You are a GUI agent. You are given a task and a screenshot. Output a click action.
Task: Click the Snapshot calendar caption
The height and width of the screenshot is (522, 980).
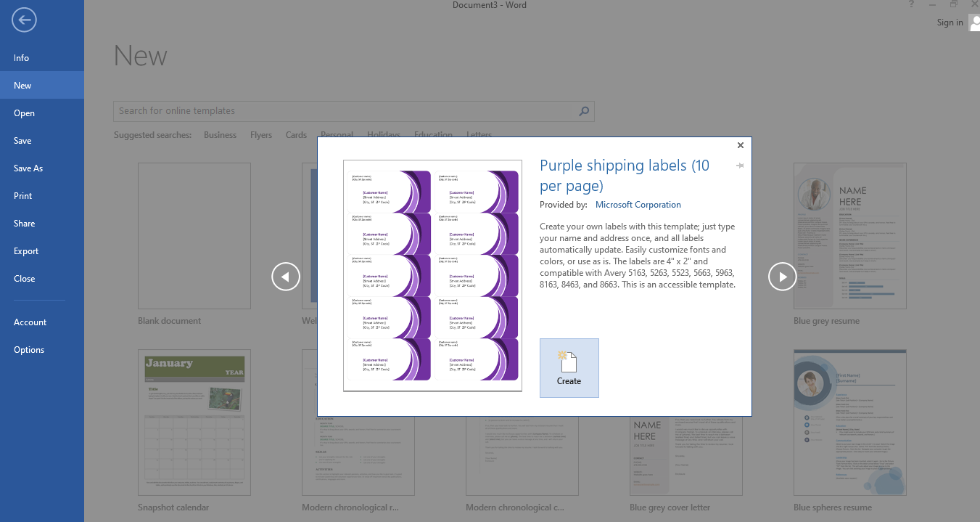[x=173, y=507]
